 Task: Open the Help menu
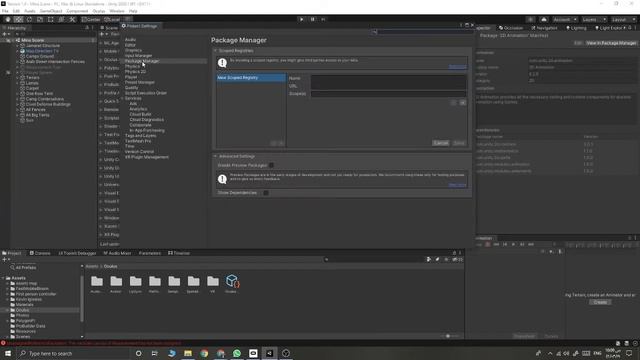click(x=133, y=11)
